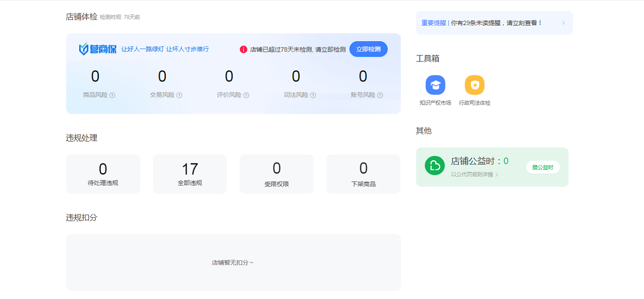This screenshot has height=299, width=644.
Task: Click 行政司法体检 label
Action: 475,103
